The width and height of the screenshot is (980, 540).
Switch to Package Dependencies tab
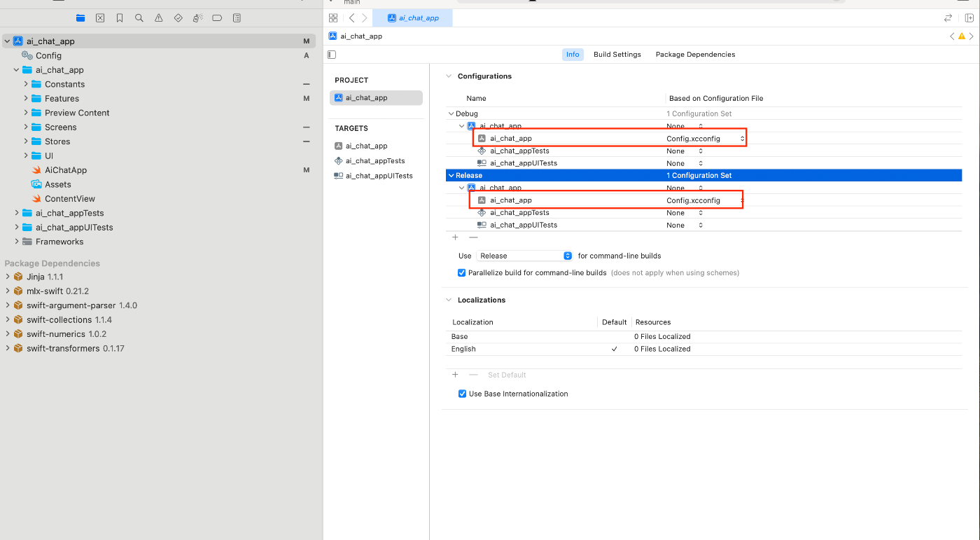click(x=695, y=55)
